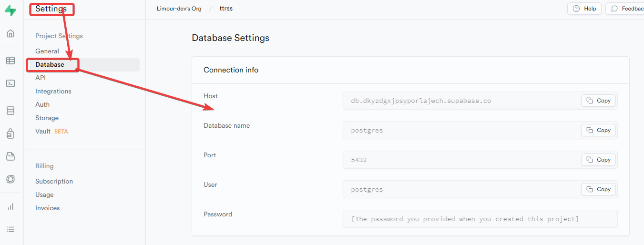Open the Reports bar chart icon
This screenshot has height=245, width=644.
10,206
